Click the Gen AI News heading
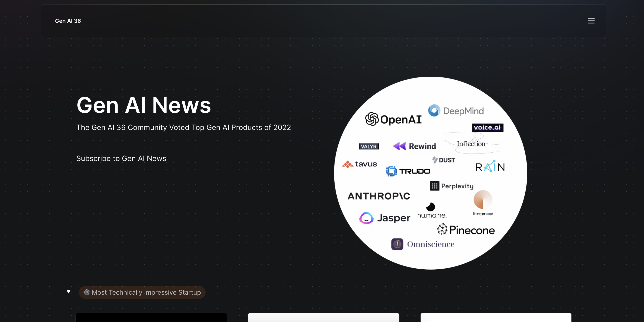Viewport: 644px width, 322px height. click(x=144, y=105)
